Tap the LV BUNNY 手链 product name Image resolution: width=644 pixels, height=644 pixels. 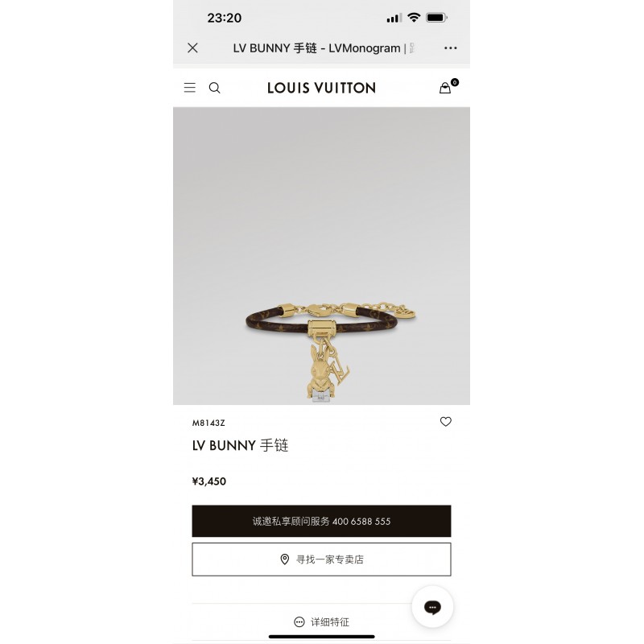pyautogui.click(x=240, y=446)
